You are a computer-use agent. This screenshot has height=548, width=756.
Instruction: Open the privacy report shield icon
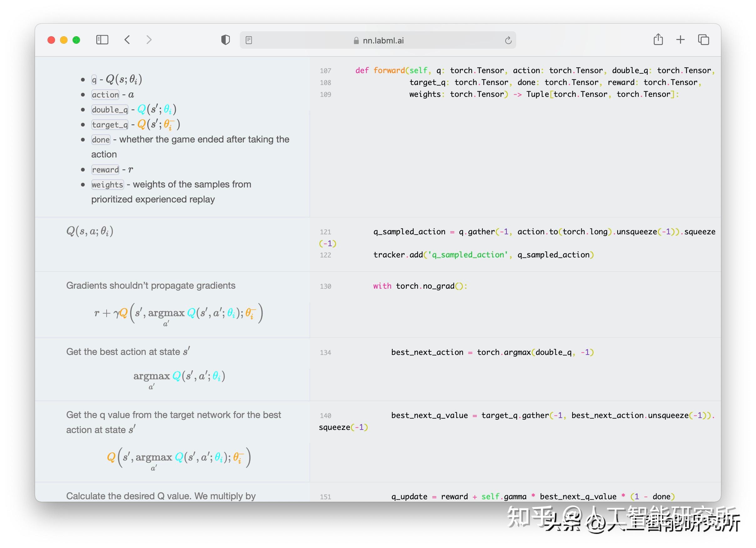pos(226,40)
